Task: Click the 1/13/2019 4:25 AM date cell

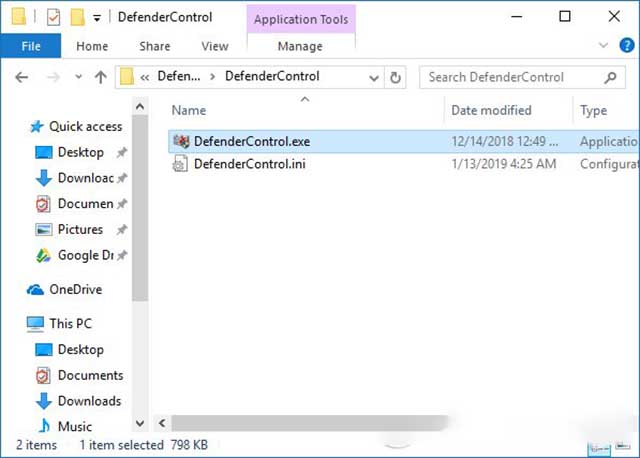Action: coord(504,164)
